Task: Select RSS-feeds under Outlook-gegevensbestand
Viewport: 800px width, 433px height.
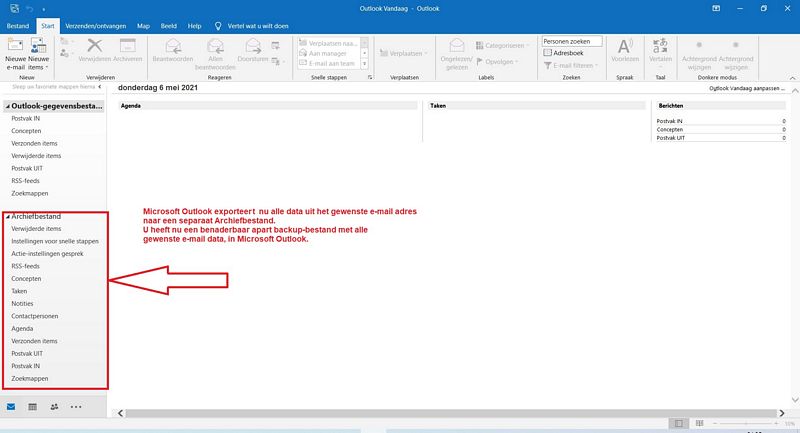Action: (x=26, y=181)
